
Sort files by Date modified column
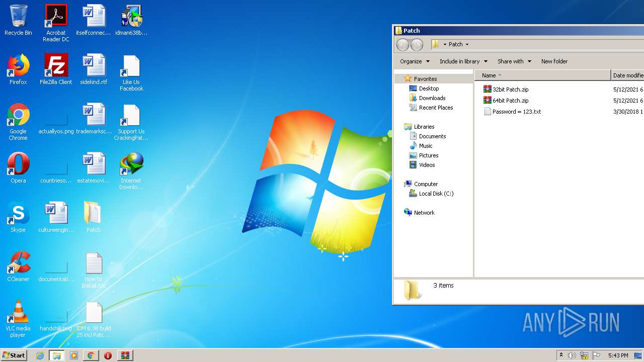[627, 75]
